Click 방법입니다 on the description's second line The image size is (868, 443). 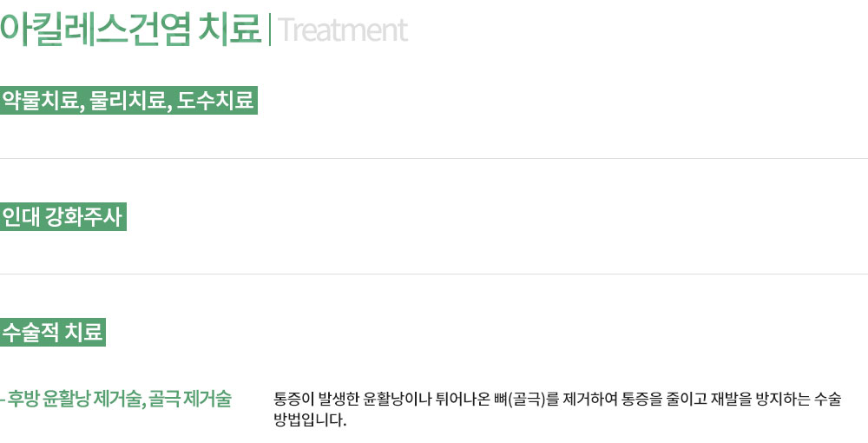310,420
